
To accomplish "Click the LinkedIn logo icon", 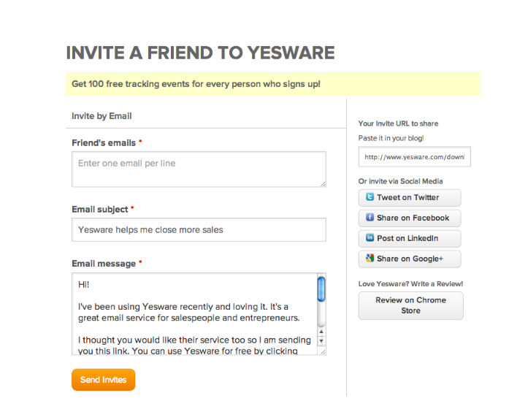I will point(370,238).
